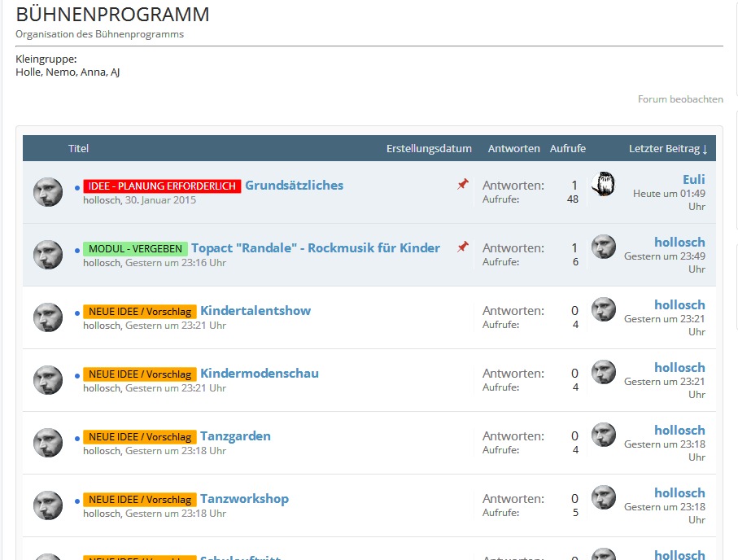The width and height of the screenshot is (738, 560).
Task: Click the BÜHNENPROGRAMM forum heading
Action: pyautogui.click(x=112, y=15)
